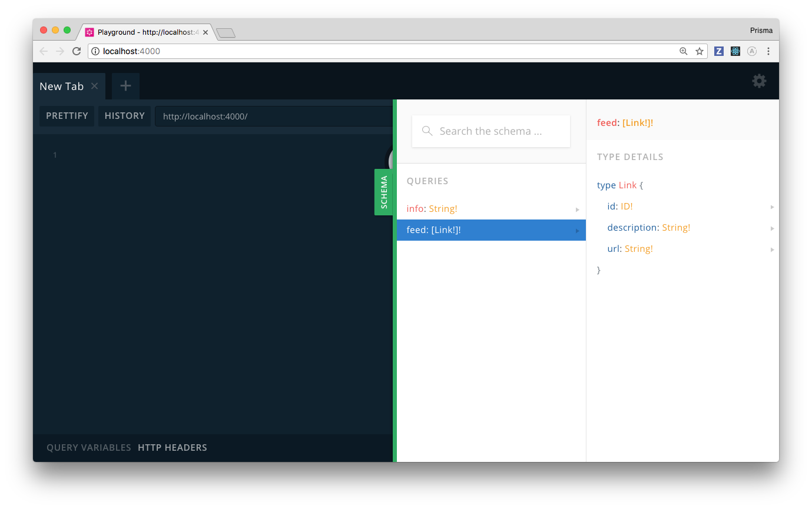
Task: Open a new Chrome tab
Action: (226, 33)
